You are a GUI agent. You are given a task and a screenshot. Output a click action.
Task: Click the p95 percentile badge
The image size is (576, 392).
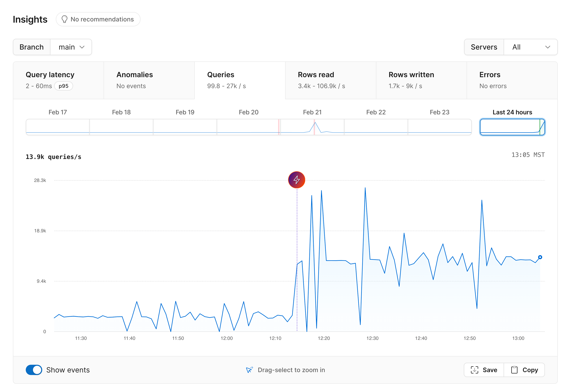pyautogui.click(x=64, y=86)
